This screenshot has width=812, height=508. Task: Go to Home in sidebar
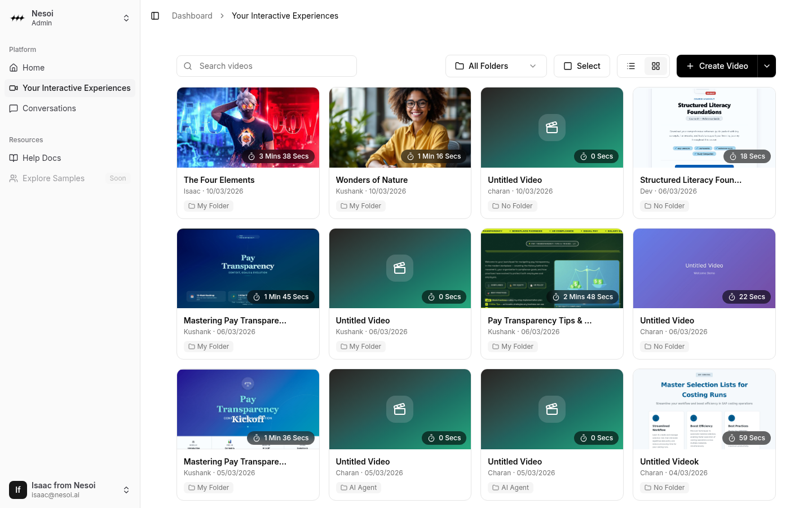(x=33, y=68)
